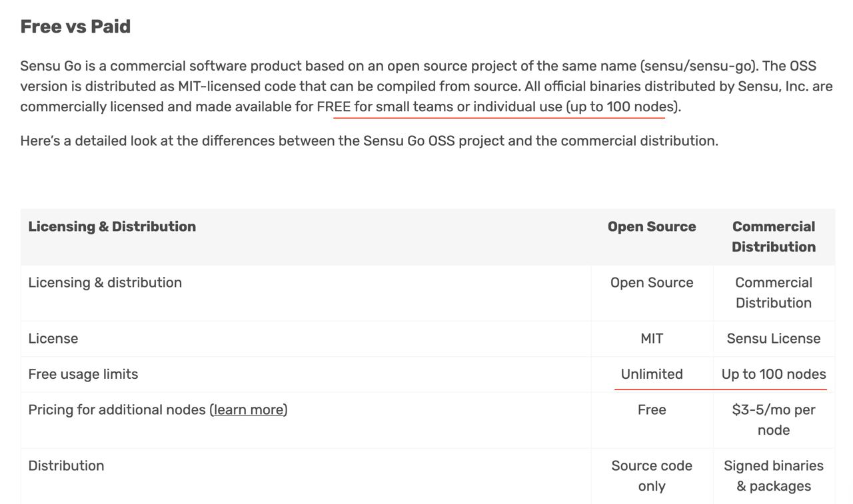
Task: Click the 'Free' pricing cell
Action: pyautogui.click(x=652, y=410)
